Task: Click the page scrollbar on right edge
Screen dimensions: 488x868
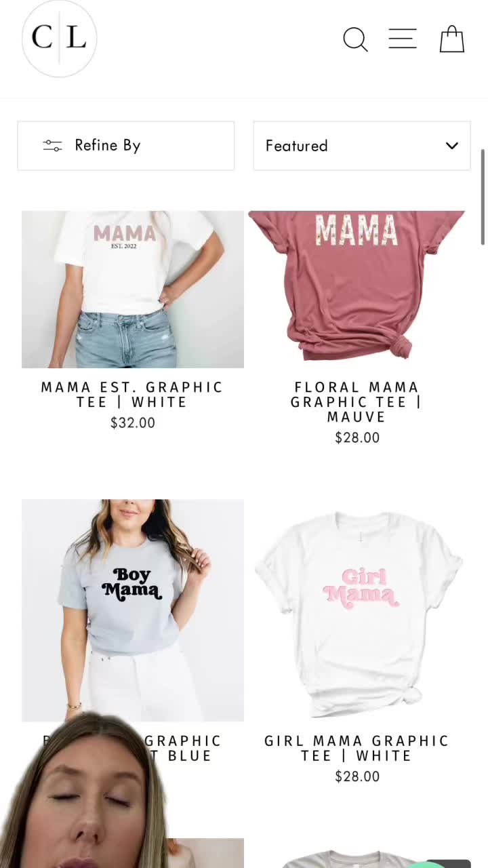Action: (483, 197)
